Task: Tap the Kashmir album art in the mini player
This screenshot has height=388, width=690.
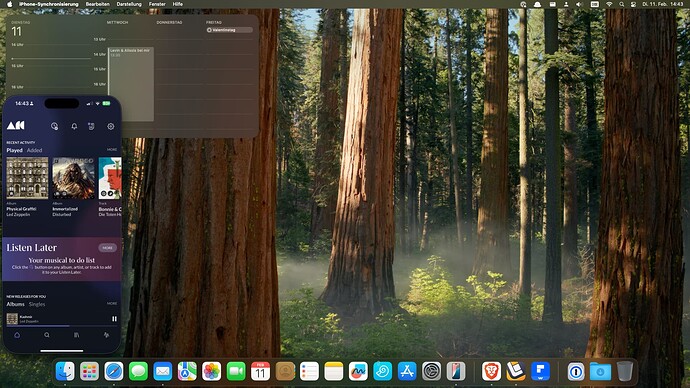Action: point(12,318)
